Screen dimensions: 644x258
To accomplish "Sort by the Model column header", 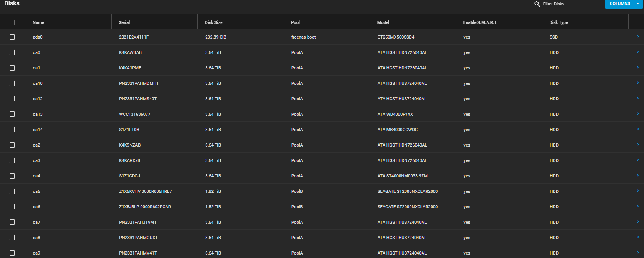I will click(383, 22).
